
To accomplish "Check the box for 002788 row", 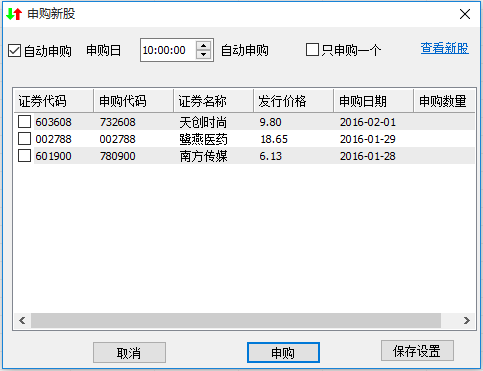I will point(24,139).
